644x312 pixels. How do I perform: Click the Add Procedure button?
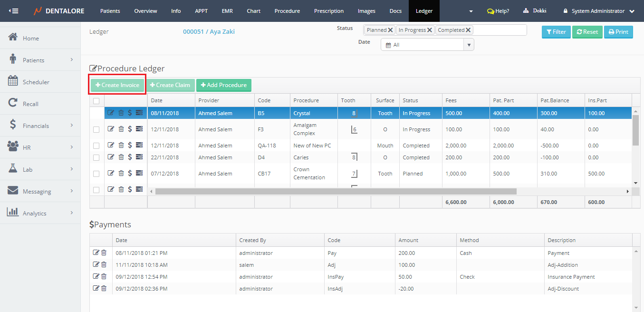point(223,85)
